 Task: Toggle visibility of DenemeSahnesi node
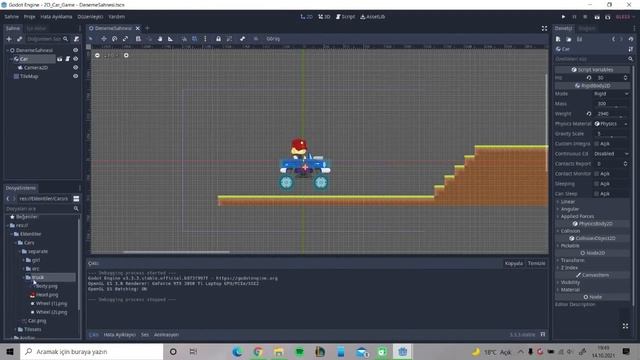coord(76,50)
